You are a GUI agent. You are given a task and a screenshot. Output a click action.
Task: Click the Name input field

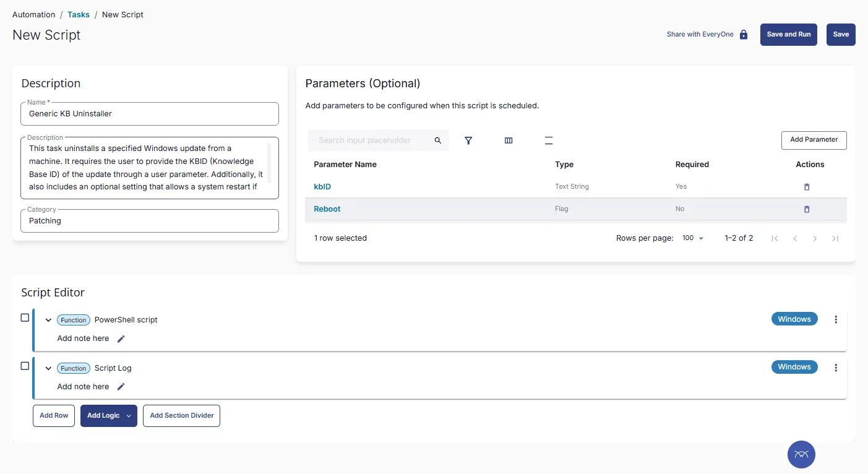150,114
